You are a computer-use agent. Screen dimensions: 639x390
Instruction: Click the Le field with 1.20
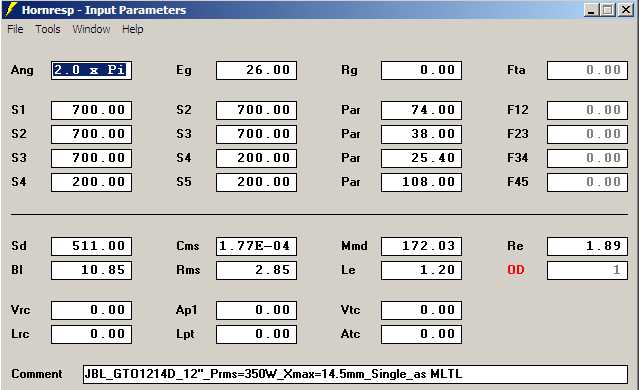(421, 270)
